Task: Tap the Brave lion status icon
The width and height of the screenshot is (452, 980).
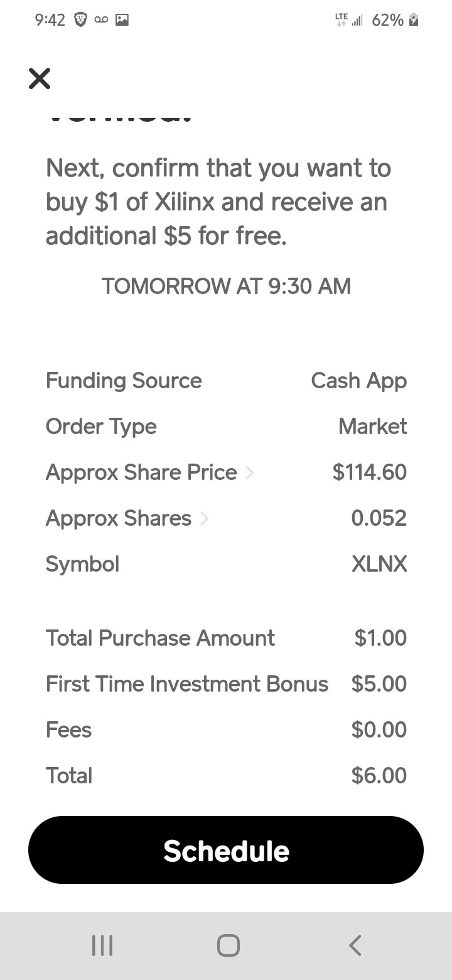Action: (x=80, y=20)
